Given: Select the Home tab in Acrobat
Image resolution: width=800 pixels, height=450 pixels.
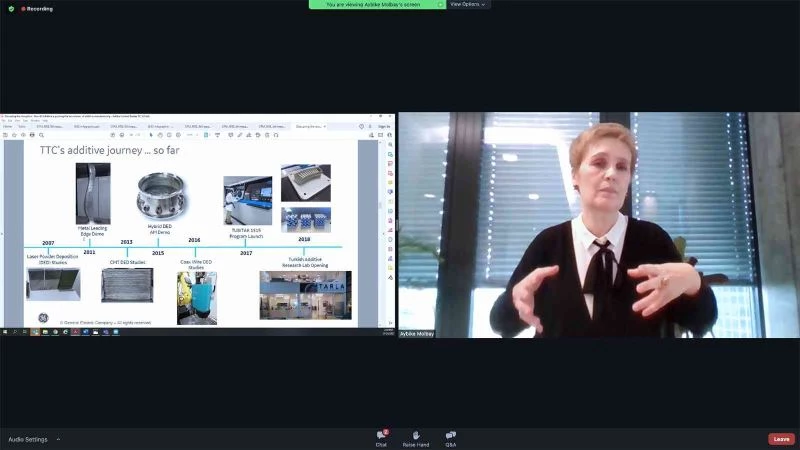Looking at the screenshot, I should (8, 127).
